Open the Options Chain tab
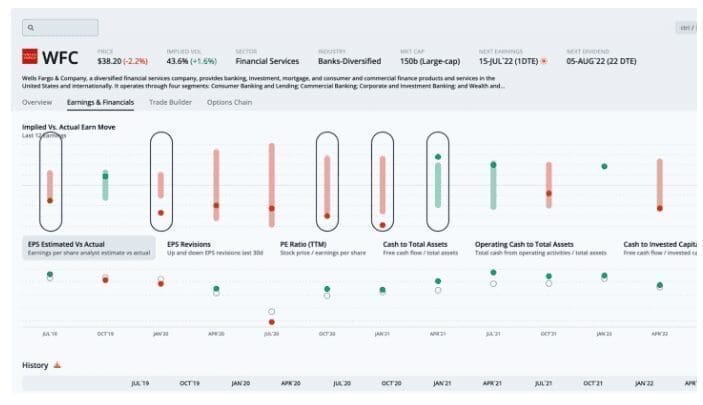Screen dimensions: 703x405 [x=230, y=102]
